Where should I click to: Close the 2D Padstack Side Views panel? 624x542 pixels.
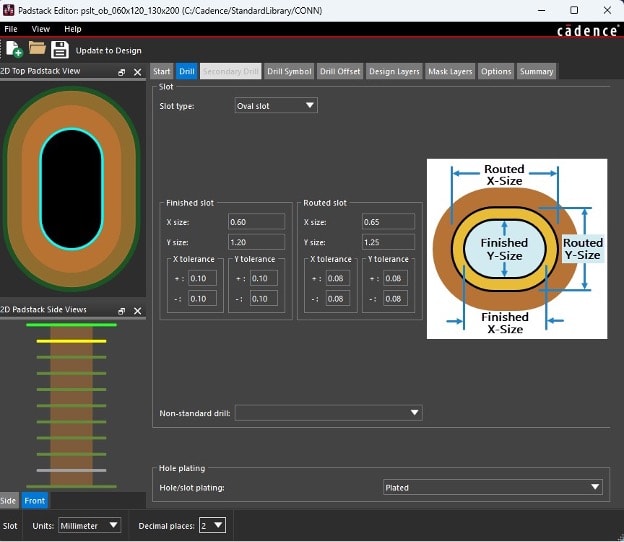tap(137, 311)
